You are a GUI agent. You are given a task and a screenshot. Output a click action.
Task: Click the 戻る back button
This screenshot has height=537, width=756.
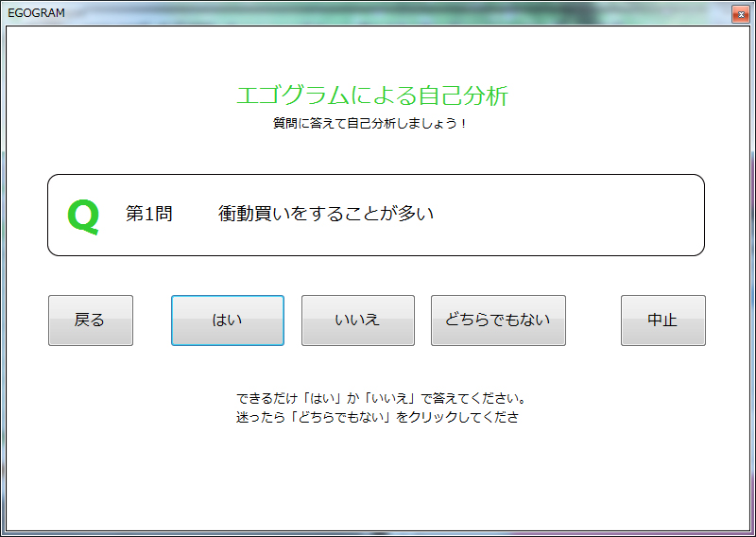pos(91,320)
